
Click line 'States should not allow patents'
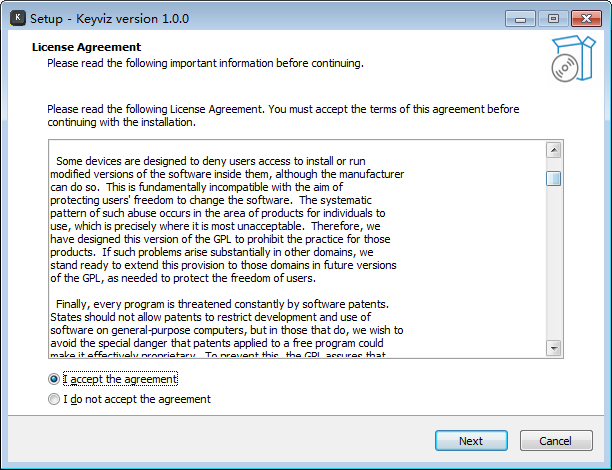tap(210, 317)
